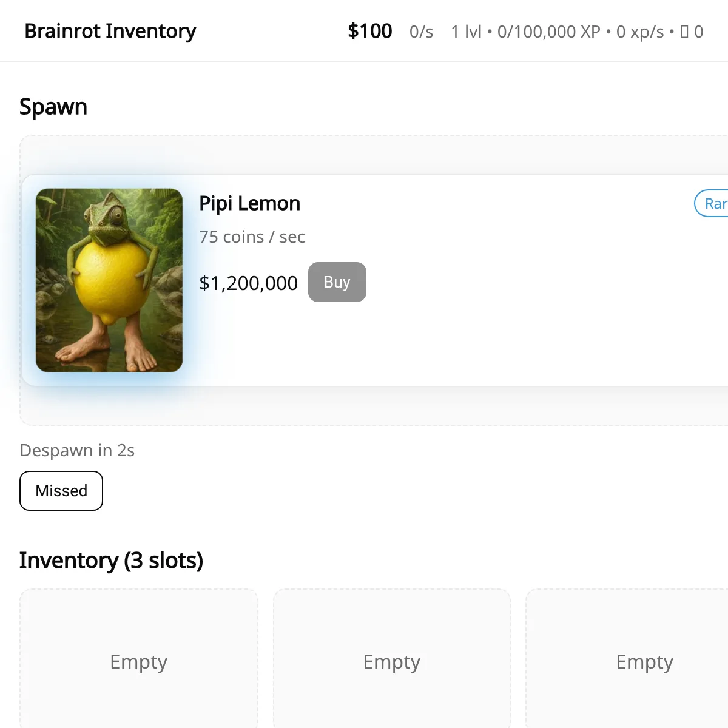
Task: Click the Spawn section heading
Action: (x=53, y=107)
